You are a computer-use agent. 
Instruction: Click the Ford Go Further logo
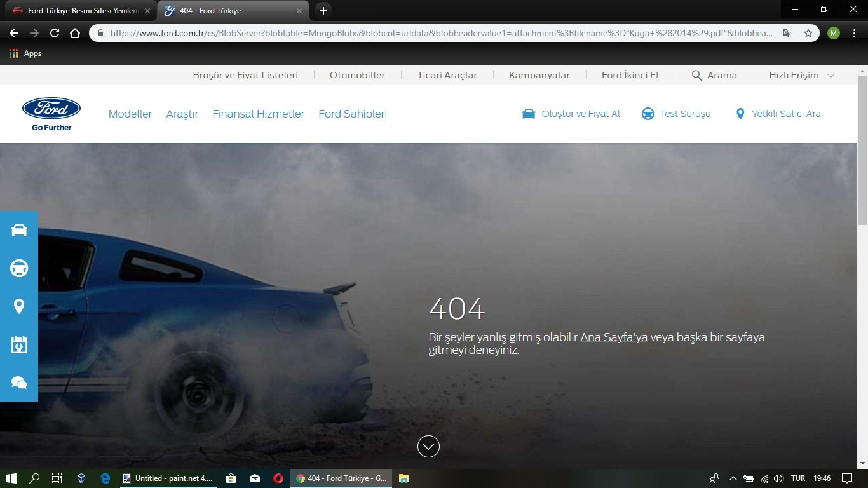[x=51, y=114]
